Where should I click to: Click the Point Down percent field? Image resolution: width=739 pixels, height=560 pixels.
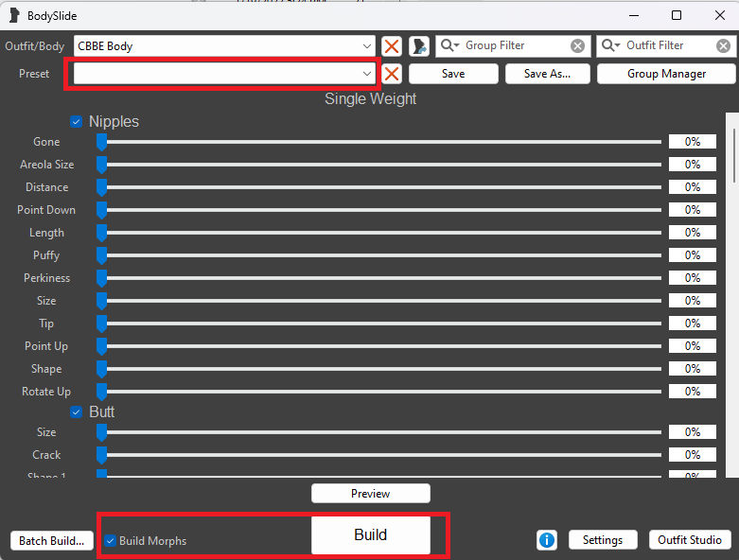[x=693, y=210]
